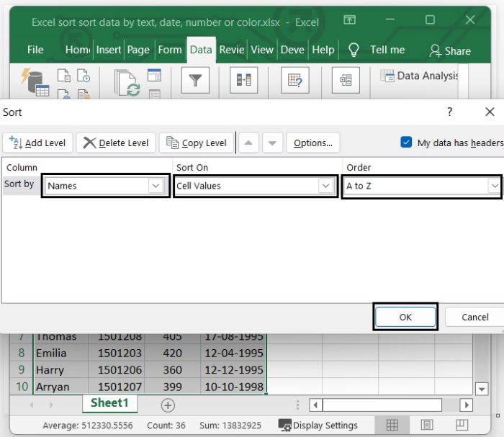Add a new sheet with plus icon

(x=168, y=405)
